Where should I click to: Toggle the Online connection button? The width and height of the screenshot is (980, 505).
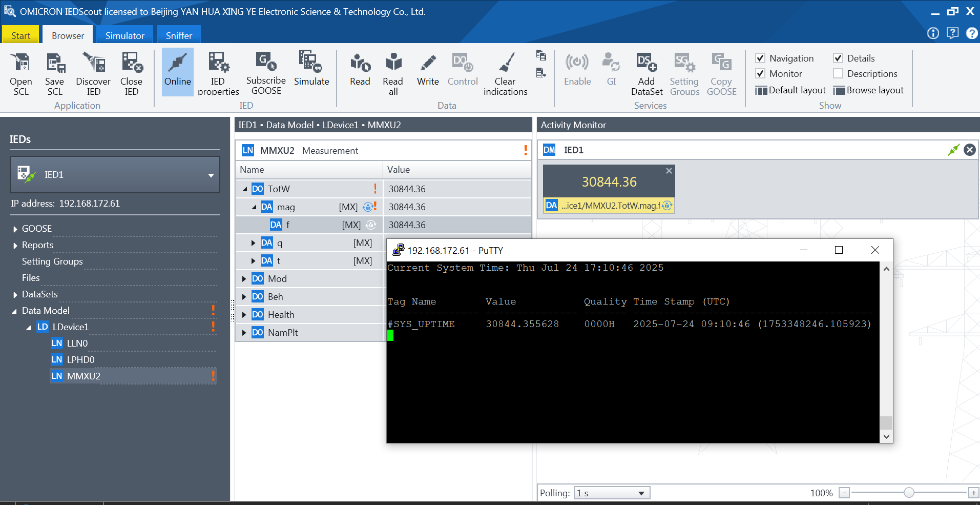click(177, 71)
